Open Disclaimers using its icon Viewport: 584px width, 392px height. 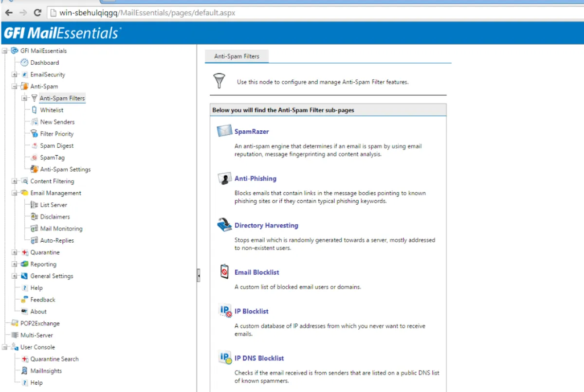point(34,217)
